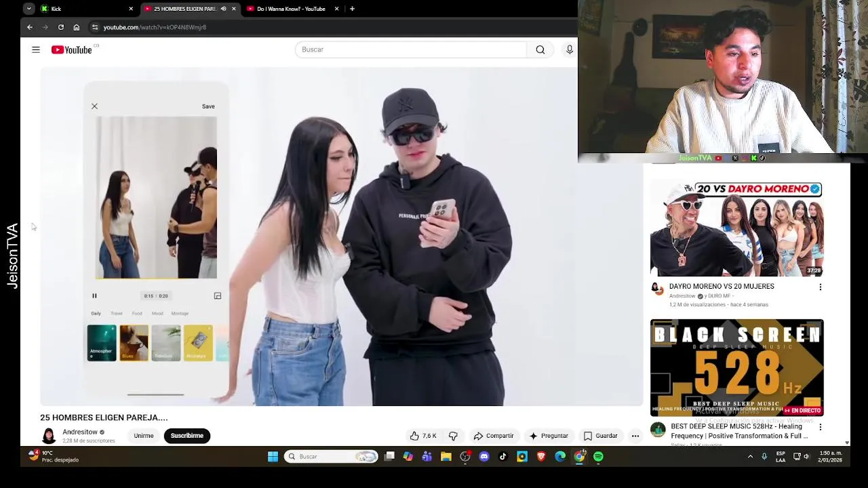868x488 pixels.
Task: Open the ESP LAA language switcher
Action: (x=781, y=456)
